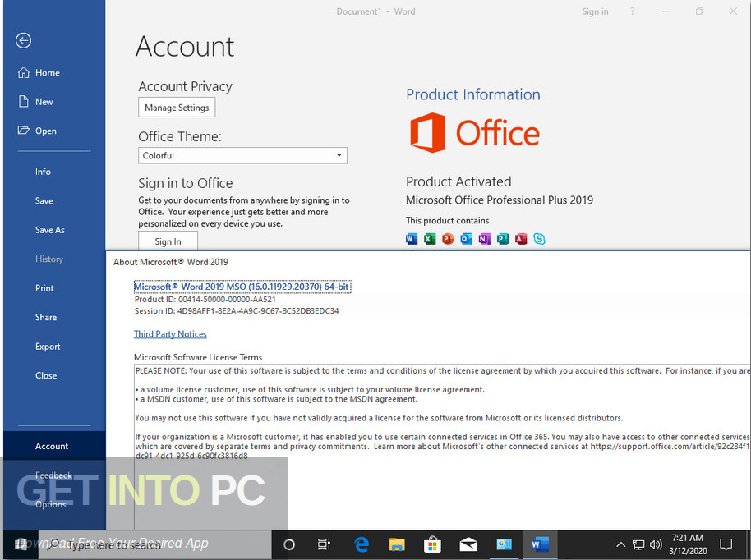Click the Word product icon under This product contains
The image size is (751, 560).
412,238
